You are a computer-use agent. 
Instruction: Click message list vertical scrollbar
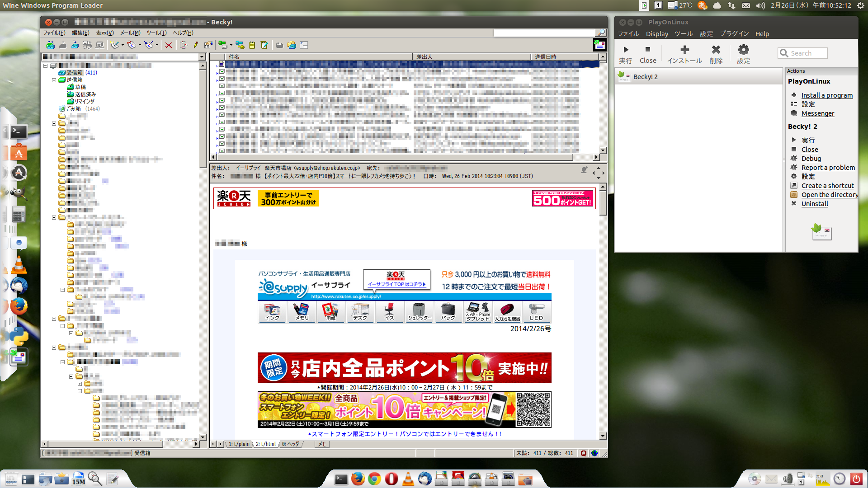[x=603, y=103]
